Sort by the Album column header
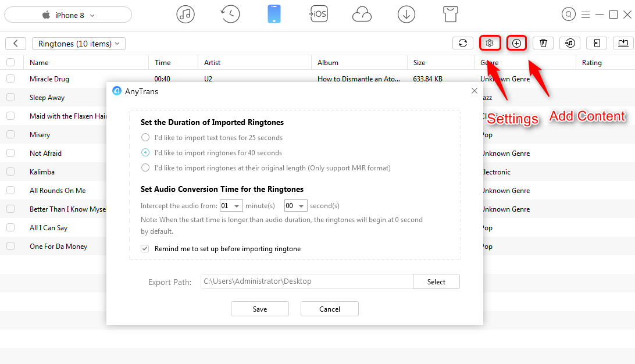Screen dimensions: 635x364 click(x=327, y=63)
